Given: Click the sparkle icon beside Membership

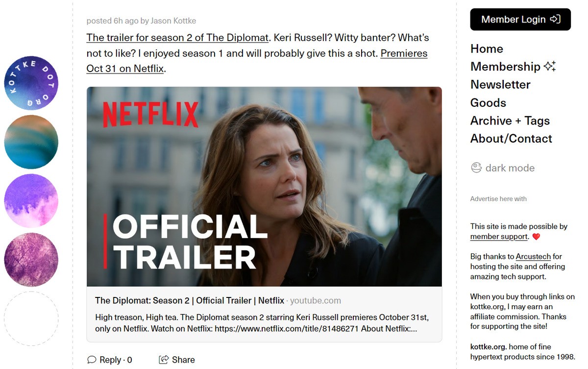Looking at the screenshot, I should click(x=550, y=67).
